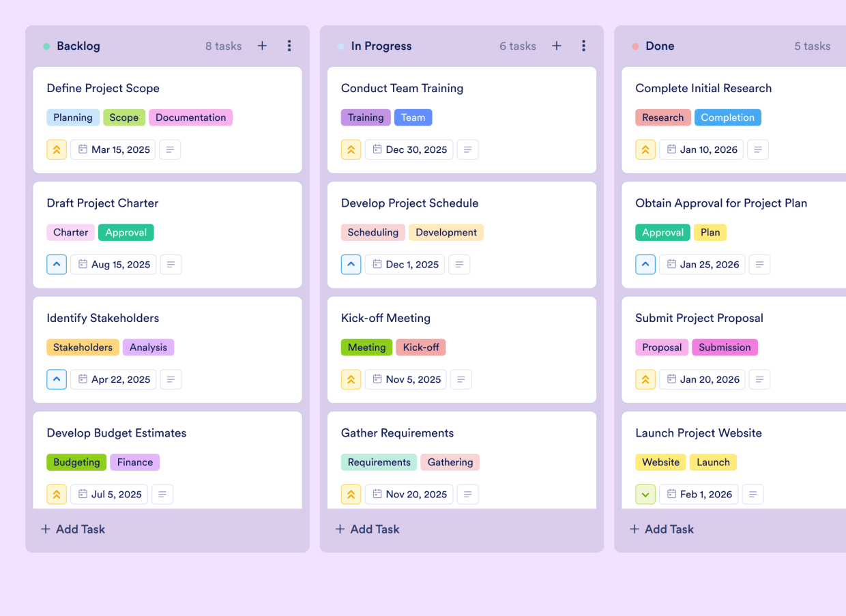The width and height of the screenshot is (846, 616).
Task: Click low priority icon on Launch Project Website
Action: [x=645, y=494]
